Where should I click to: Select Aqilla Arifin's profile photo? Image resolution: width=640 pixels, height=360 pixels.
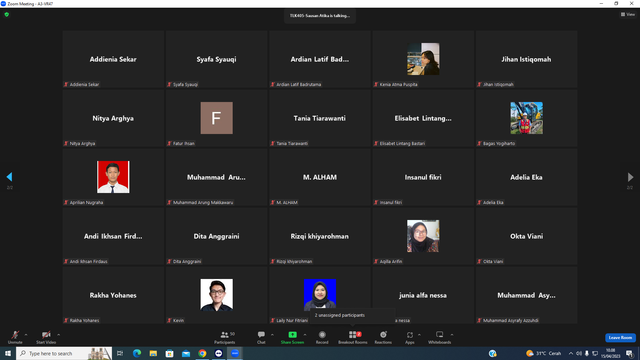[x=423, y=236]
